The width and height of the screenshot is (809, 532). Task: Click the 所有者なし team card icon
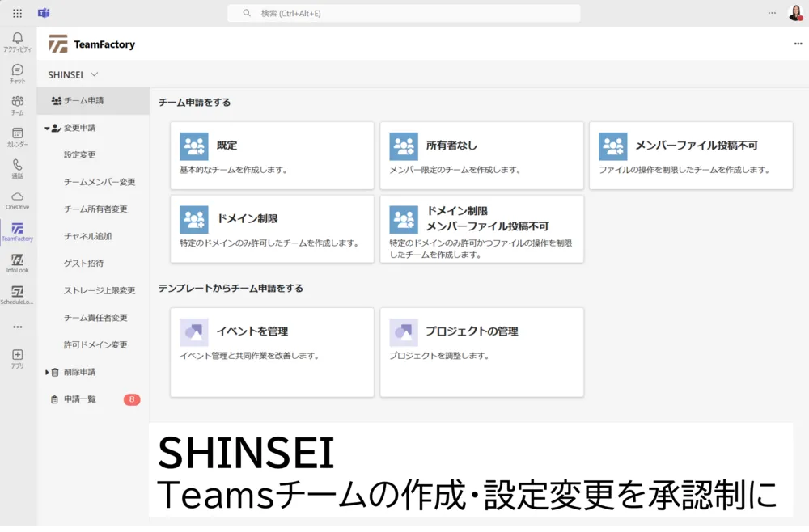click(404, 146)
